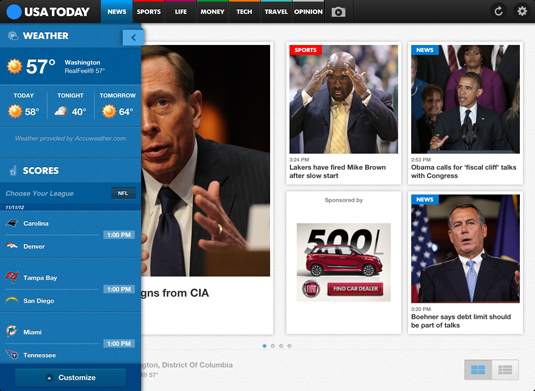Expand the Customize panel
535x391 pixels.
pos(71,377)
